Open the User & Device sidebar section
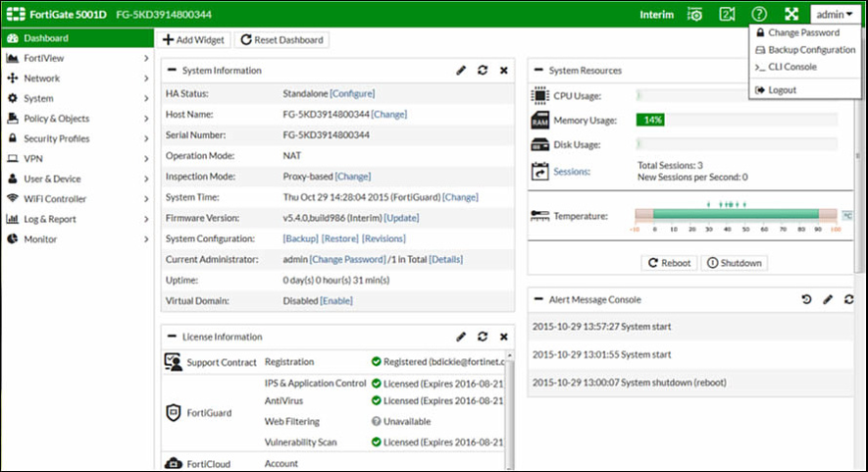The image size is (868, 472). [77, 179]
